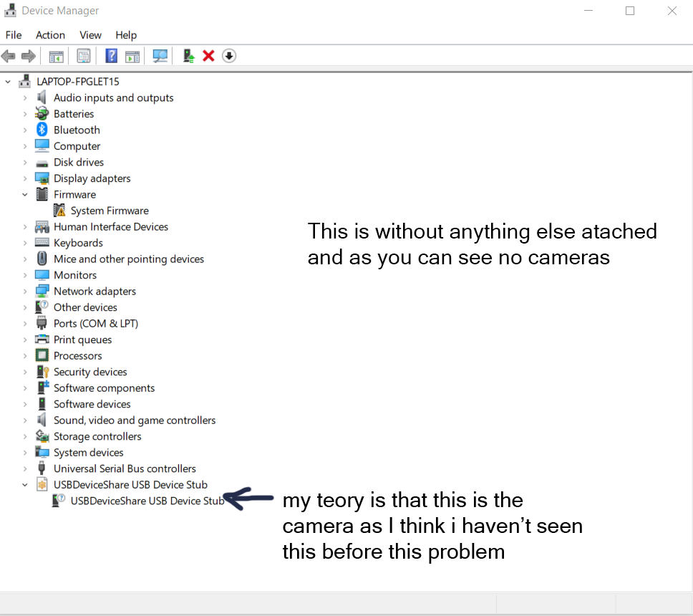693x616 pixels.
Task: Select the Security devices label
Action: coord(90,372)
